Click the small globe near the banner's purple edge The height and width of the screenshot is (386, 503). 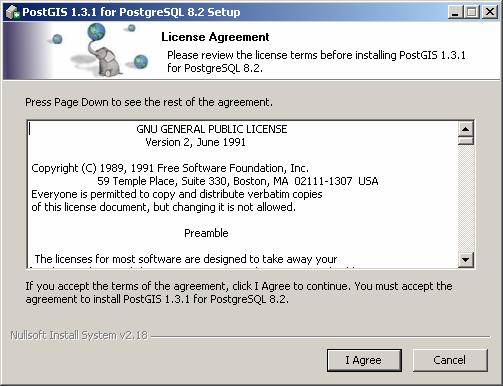pos(58,39)
